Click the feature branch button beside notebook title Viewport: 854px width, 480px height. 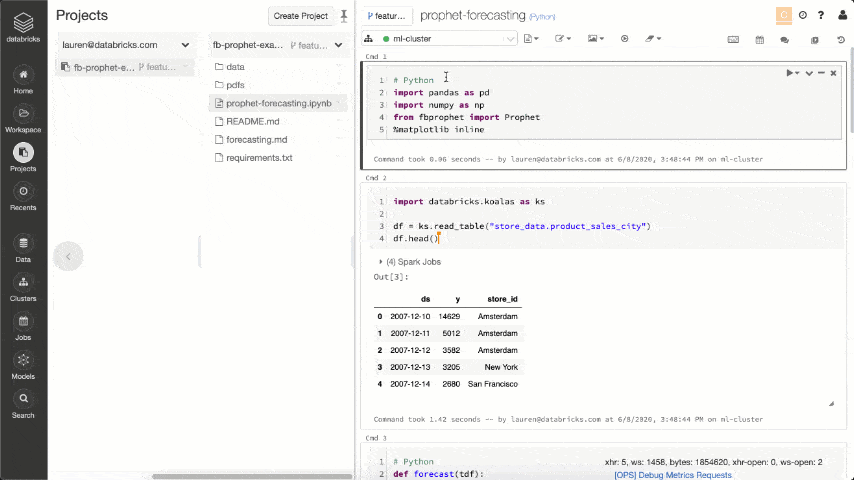click(386, 16)
